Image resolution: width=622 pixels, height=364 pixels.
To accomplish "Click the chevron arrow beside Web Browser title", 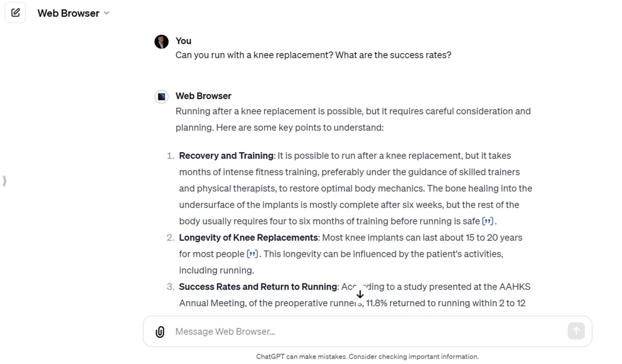I will [107, 13].
